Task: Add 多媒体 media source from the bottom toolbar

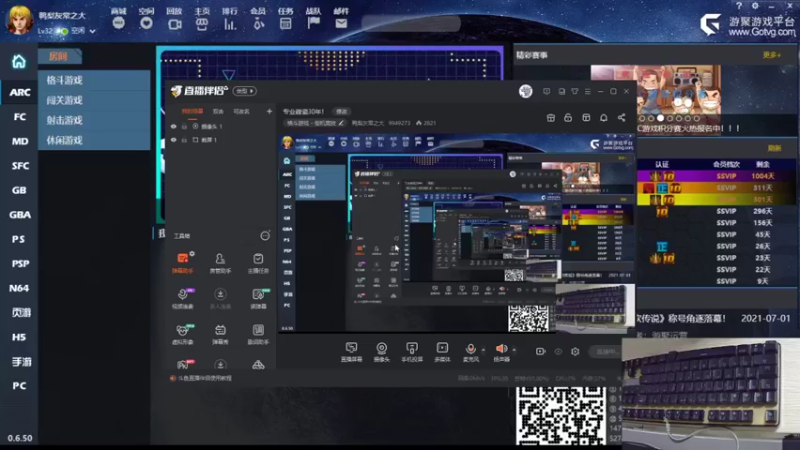Action: pos(442,352)
